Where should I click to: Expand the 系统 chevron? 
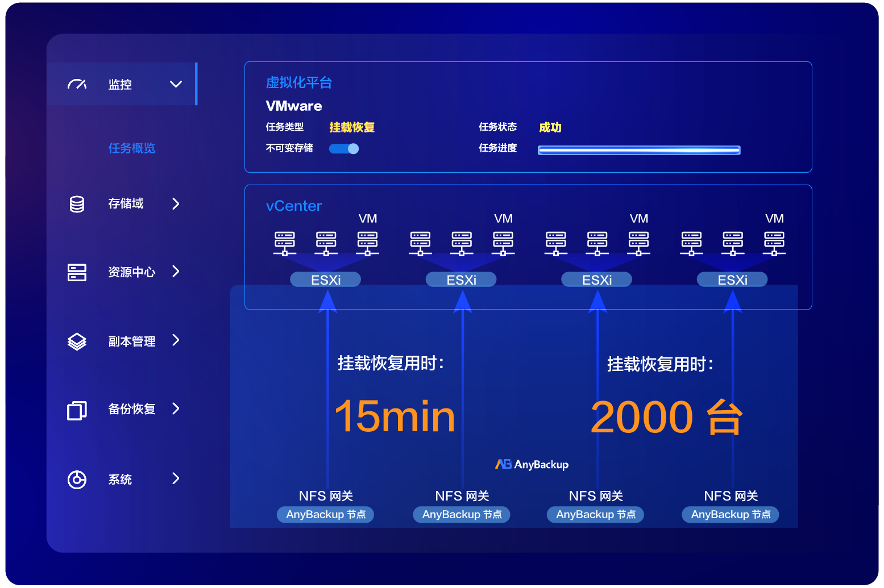[x=176, y=478]
